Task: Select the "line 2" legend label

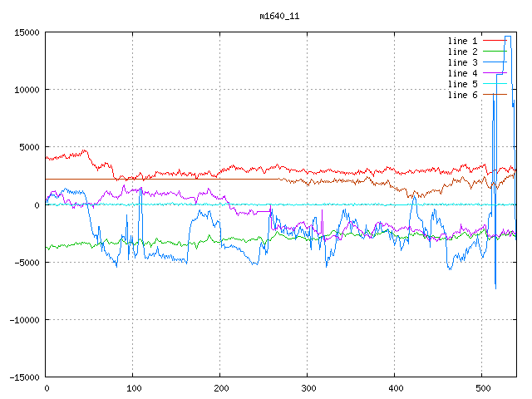Action: [x=462, y=52]
